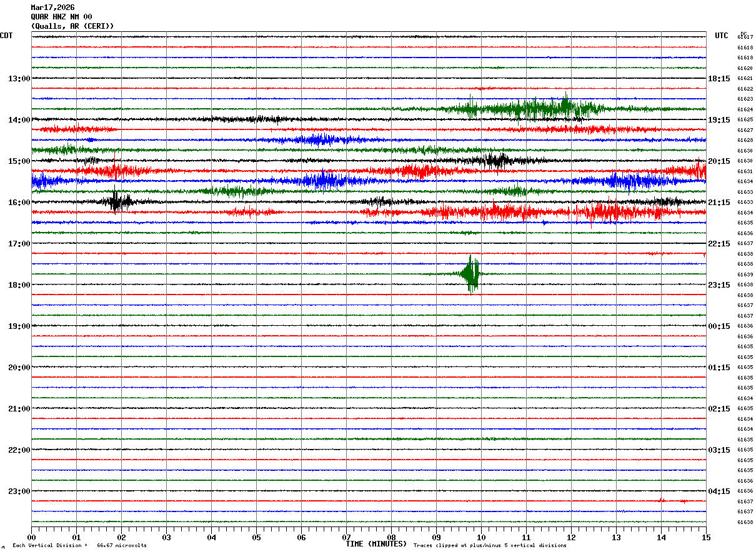Select the QUAR HNZ NM 00 station label

point(61,17)
